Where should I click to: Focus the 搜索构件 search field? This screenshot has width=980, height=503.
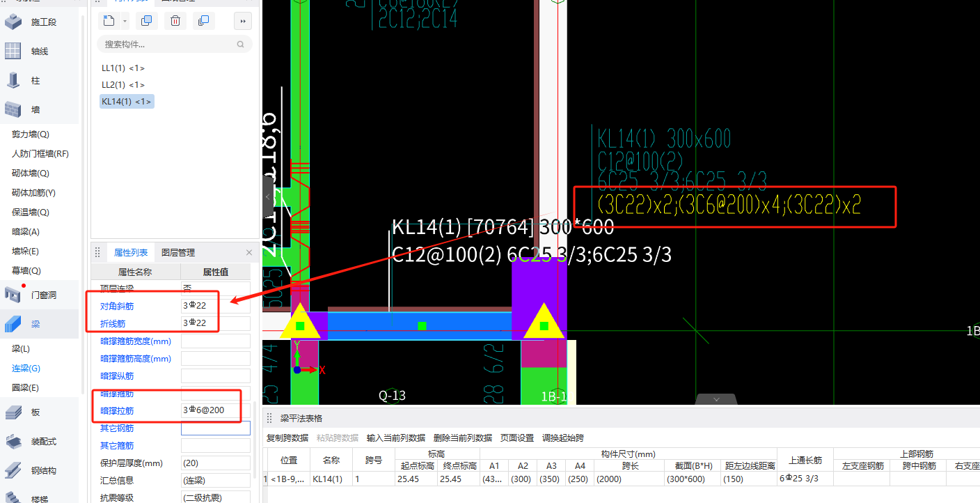(x=175, y=44)
